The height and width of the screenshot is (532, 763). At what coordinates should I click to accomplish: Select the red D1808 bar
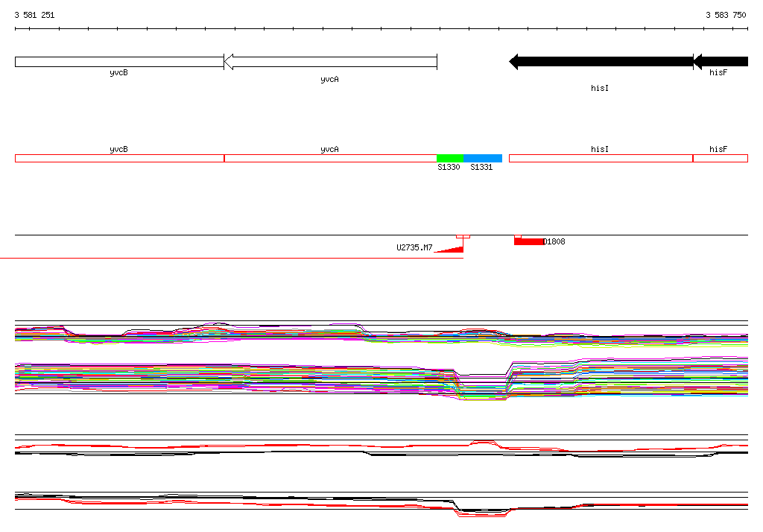click(x=528, y=241)
